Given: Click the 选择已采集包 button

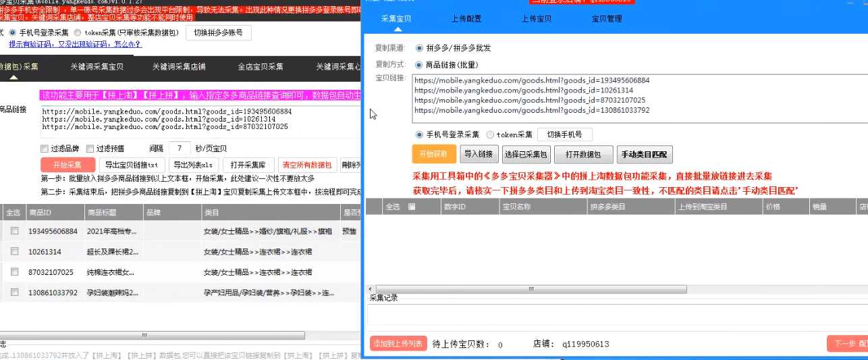Looking at the screenshot, I should pos(526,154).
